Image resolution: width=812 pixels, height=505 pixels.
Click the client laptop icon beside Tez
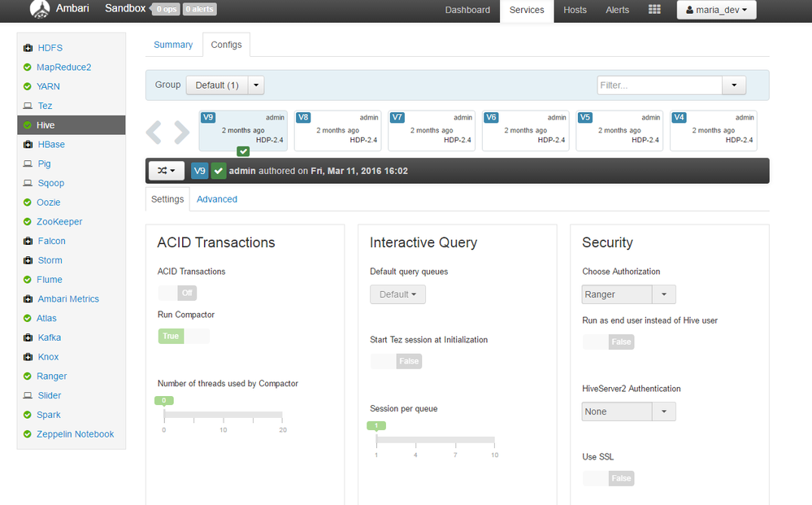28,106
